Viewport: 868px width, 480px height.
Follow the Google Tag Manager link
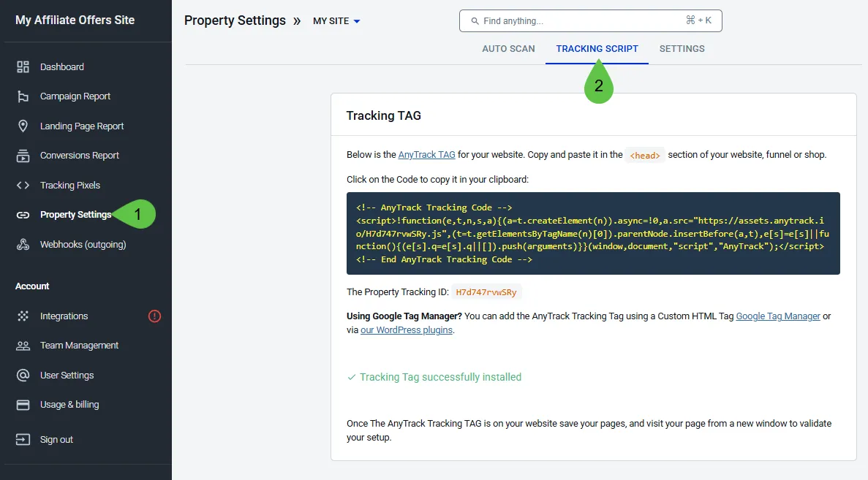pos(778,316)
